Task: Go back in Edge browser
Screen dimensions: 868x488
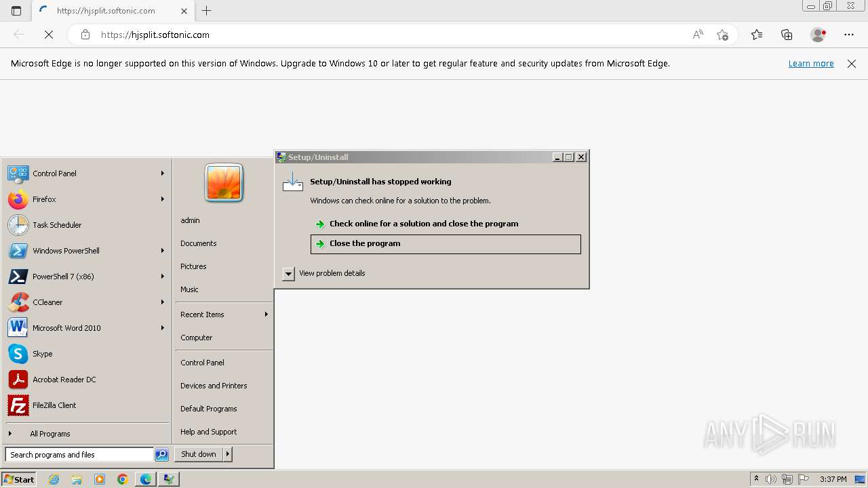Action: tap(19, 35)
